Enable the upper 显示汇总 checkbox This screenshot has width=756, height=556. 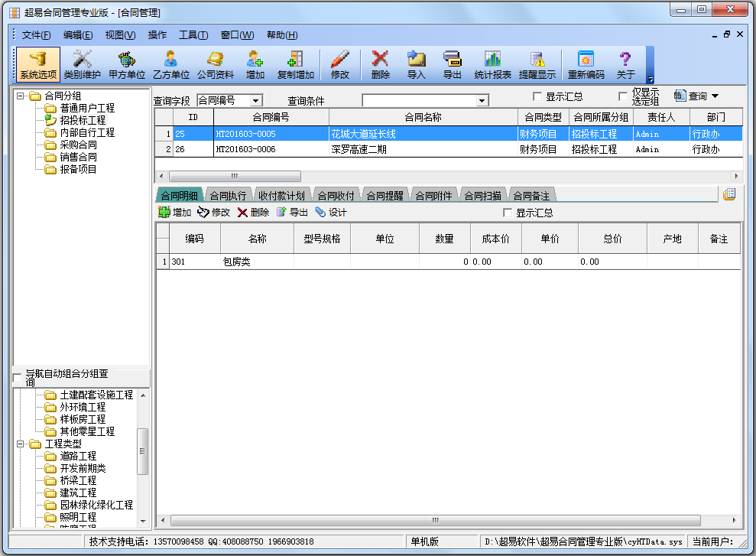click(x=537, y=96)
